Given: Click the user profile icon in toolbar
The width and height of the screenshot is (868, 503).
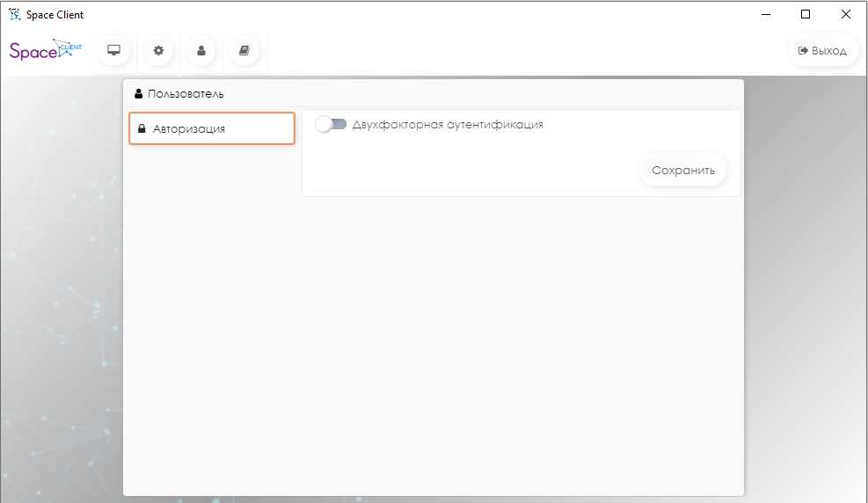Looking at the screenshot, I should point(201,51).
